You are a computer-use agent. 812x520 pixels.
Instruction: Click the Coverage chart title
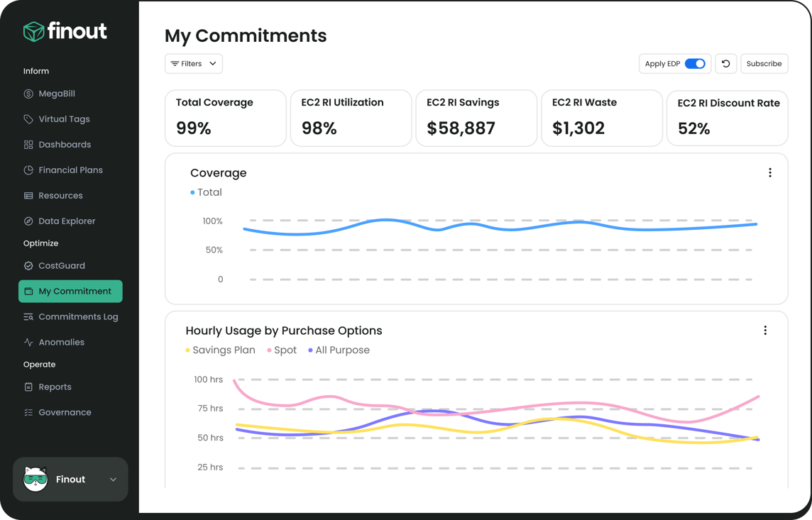219,173
